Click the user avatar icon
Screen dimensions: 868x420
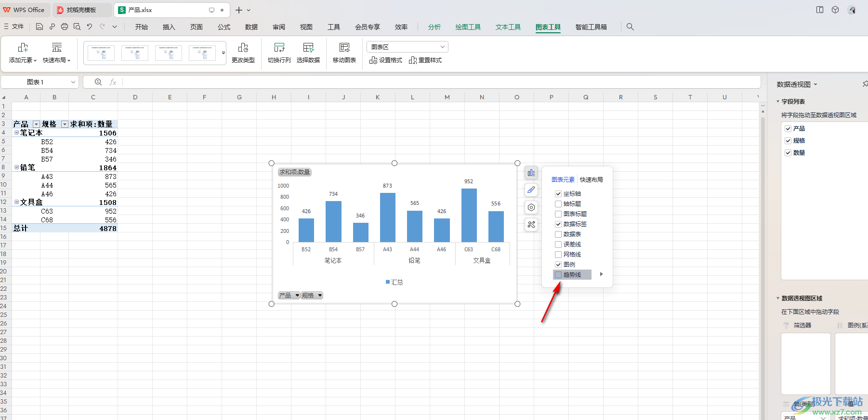pyautogui.click(x=852, y=10)
